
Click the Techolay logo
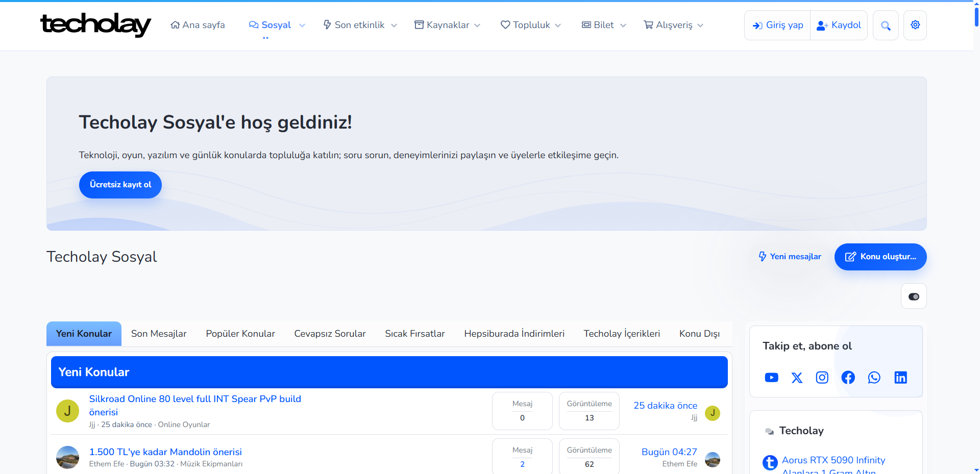pos(95,25)
